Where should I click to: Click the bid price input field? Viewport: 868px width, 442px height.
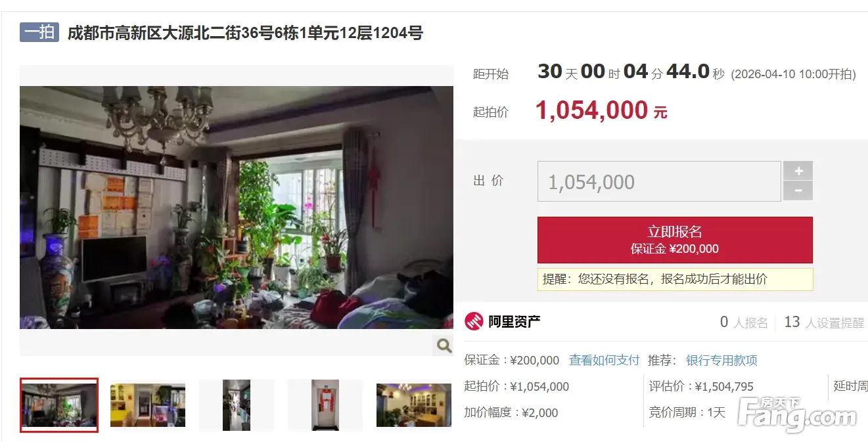click(x=659, y=181)
